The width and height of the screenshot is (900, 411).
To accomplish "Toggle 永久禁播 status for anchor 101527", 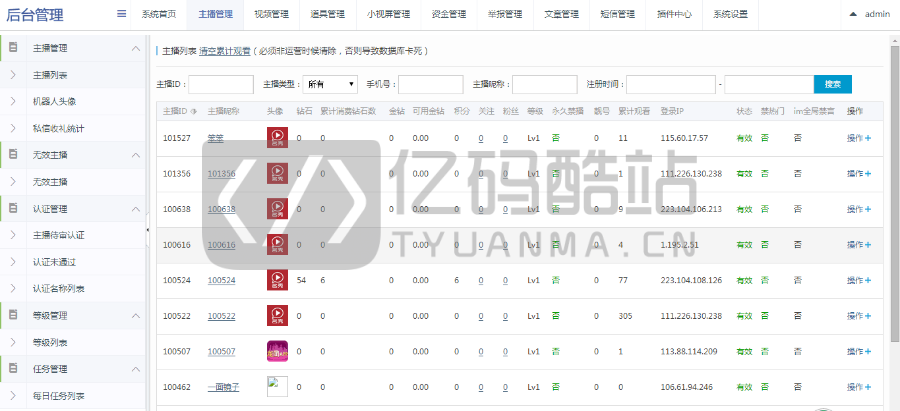I will click(x=555, y=138).
